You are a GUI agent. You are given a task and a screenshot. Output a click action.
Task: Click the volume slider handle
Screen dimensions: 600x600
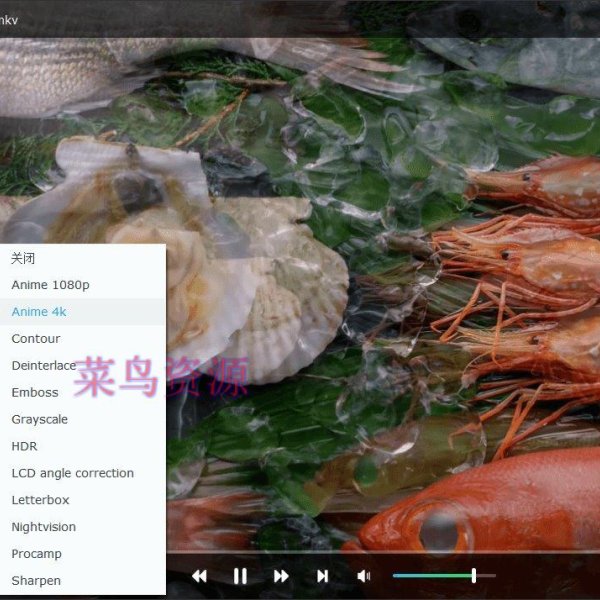point(473,576)
